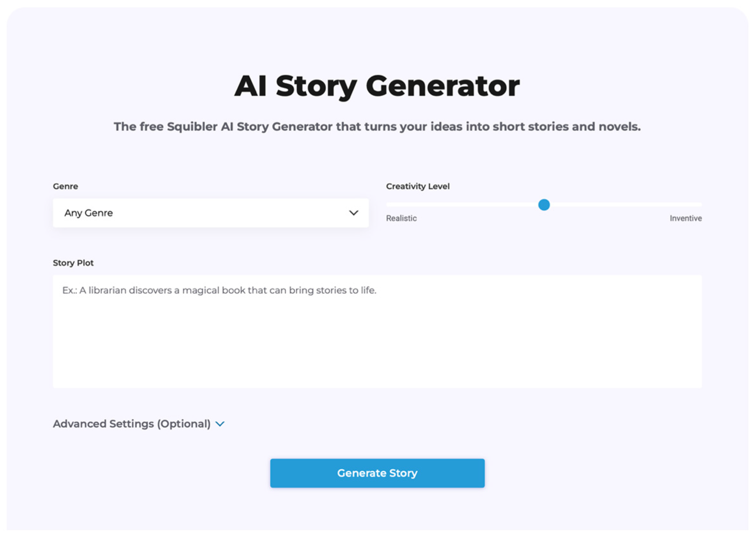Click the Generate Story button
756x541 pixels.
click(x=377, y=473)
